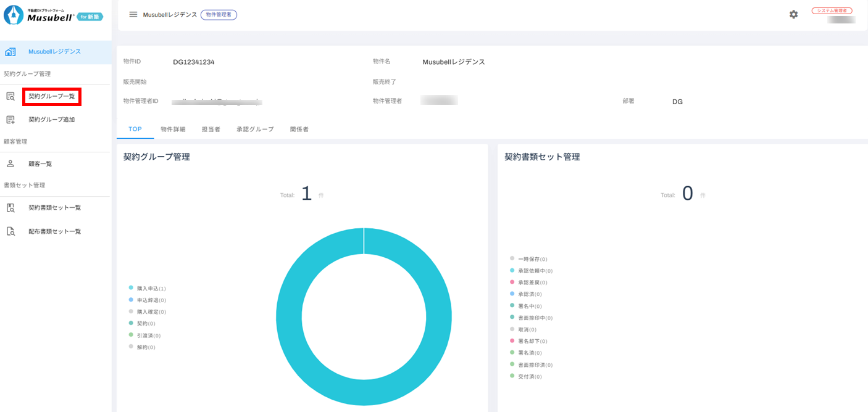Click the 契約書類セット一覧 document icon
Viewport: 868px width, 412px height.
(10, 208)
